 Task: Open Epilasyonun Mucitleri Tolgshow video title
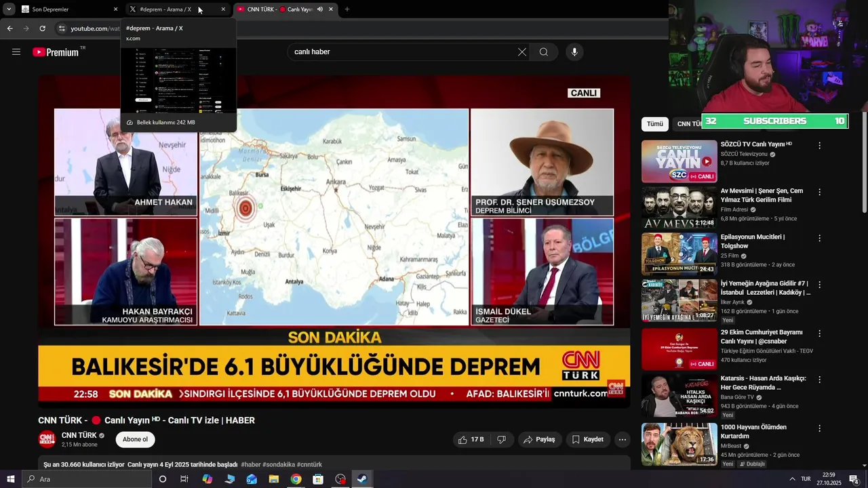point(753,241)
